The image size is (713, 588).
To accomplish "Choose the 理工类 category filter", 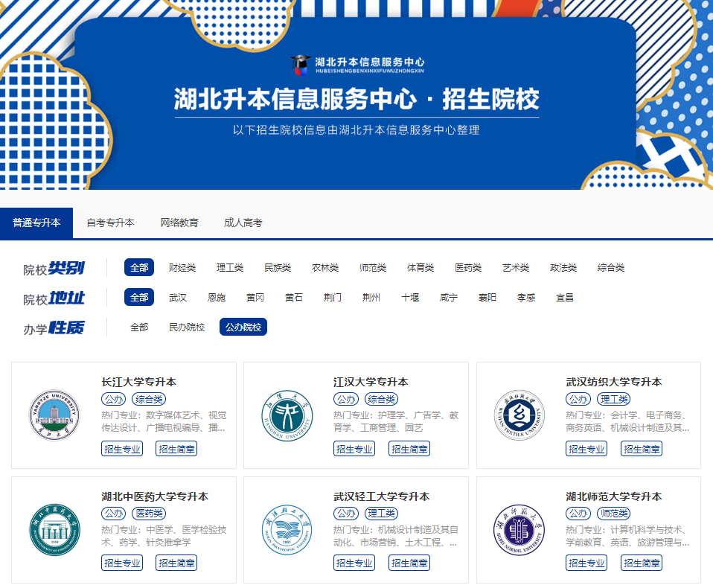I will [230, 268].
